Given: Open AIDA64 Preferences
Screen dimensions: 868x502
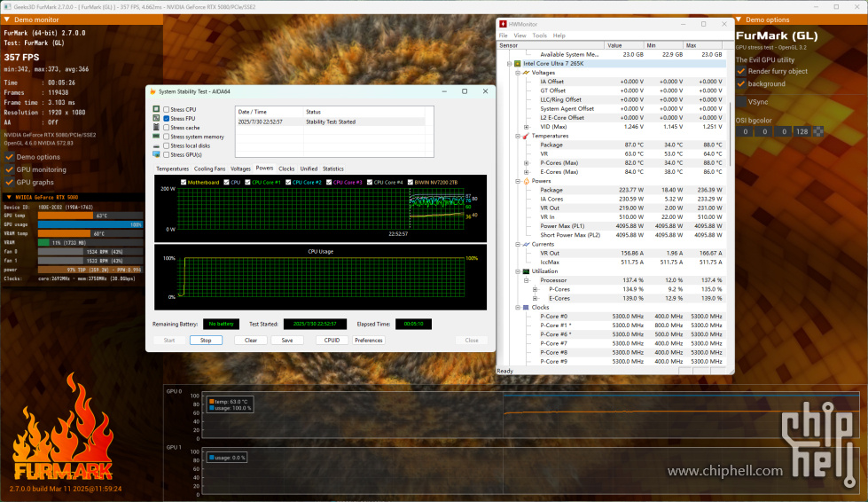Looking at the screenshot, I should [369, 341].
